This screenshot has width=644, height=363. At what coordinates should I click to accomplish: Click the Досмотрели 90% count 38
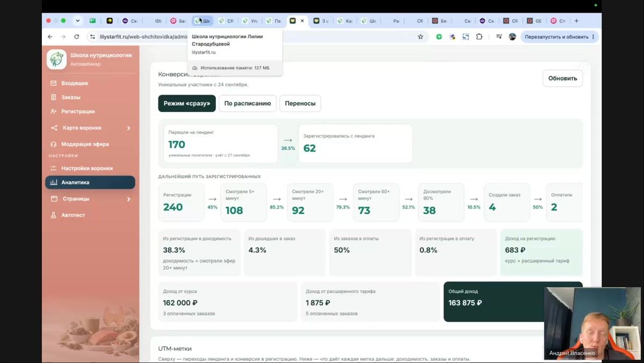pos(429,210)
